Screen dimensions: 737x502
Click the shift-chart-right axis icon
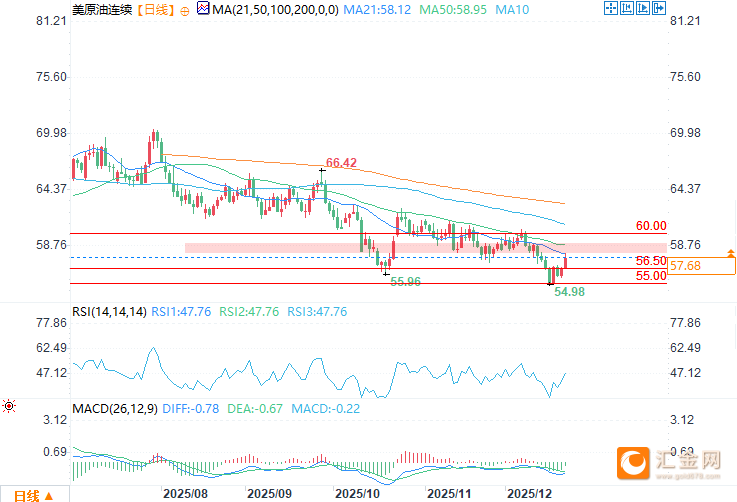pos(643,8)
